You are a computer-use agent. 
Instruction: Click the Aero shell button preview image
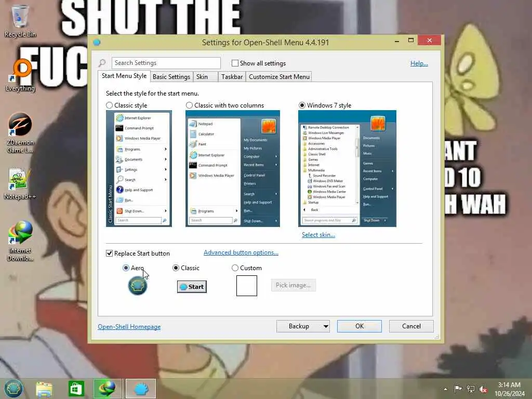137,286
